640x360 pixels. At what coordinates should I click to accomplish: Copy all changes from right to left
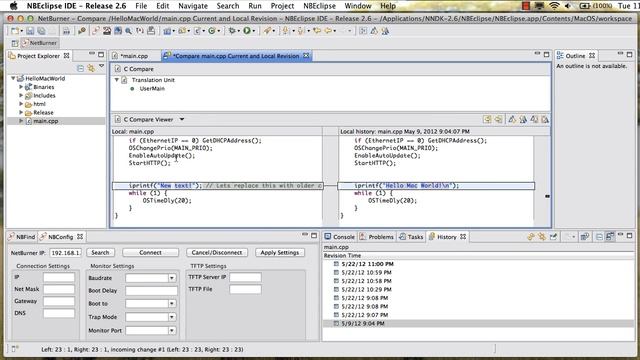coord(487,120)
